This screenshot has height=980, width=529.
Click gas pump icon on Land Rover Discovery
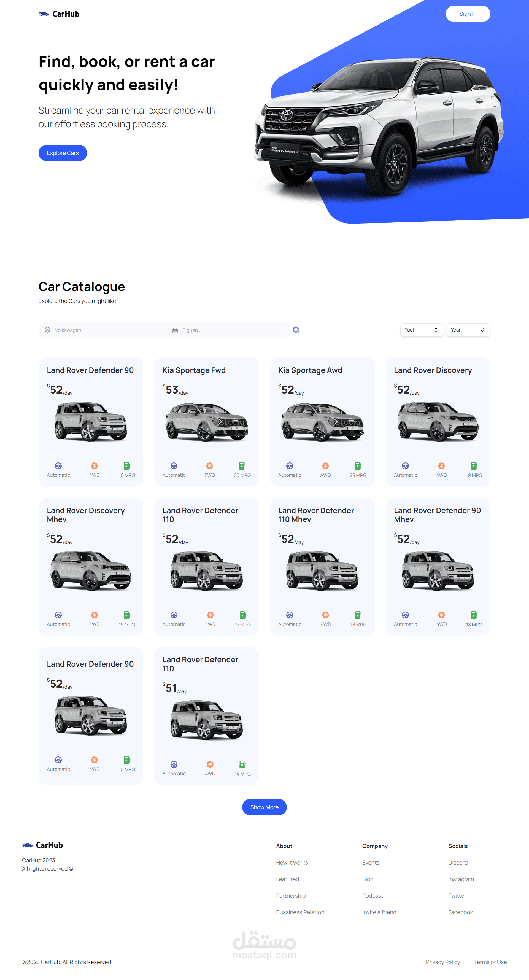pyautogui.click(x=474, y=466)
